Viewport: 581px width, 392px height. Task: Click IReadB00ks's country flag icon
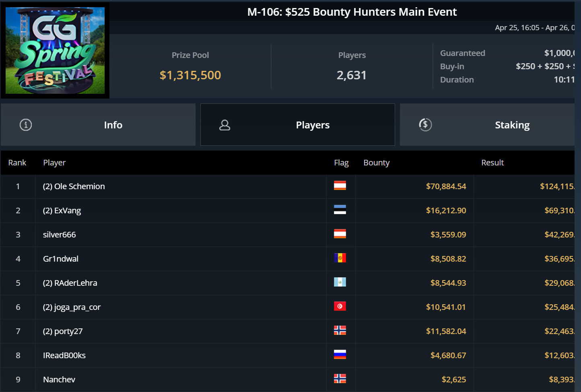[x=340, y=355]
